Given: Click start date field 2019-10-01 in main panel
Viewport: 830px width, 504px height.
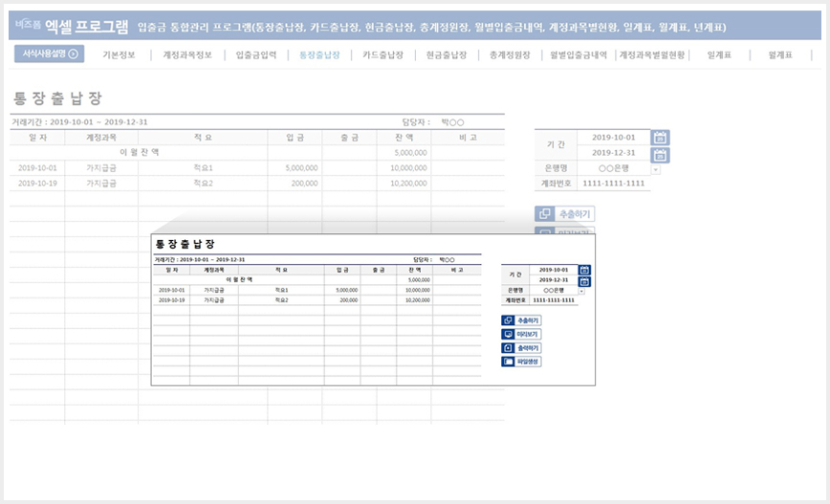Looking at the screenshot, I should point(614,137).
